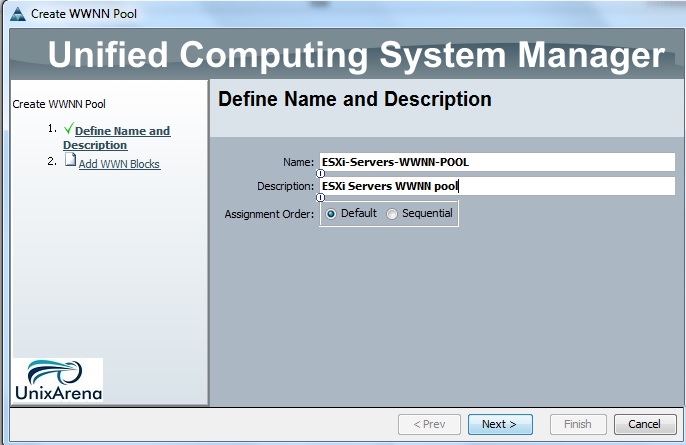Click the Name field label

click(298, 162)
